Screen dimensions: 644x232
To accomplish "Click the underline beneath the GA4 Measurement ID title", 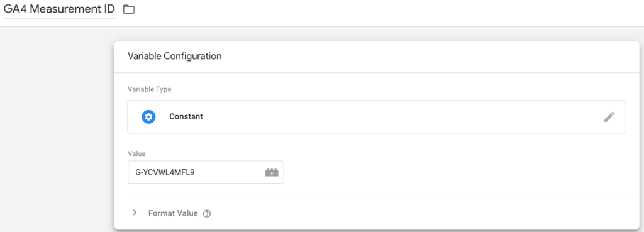I will click(59, 18).
